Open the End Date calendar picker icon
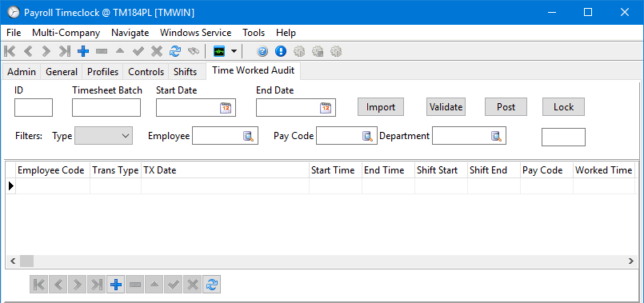This screenshot has width=644, height=303. (326, 108)
